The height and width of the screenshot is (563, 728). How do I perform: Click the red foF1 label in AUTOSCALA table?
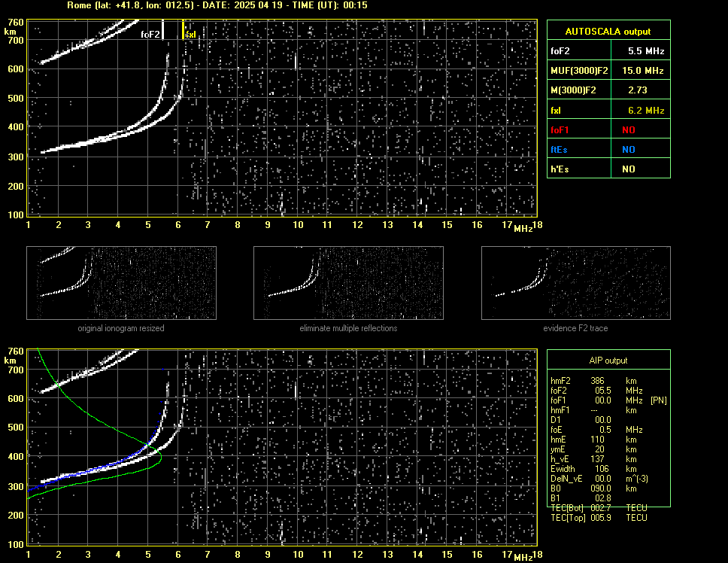pyautogui.click(x=560, y=130)
